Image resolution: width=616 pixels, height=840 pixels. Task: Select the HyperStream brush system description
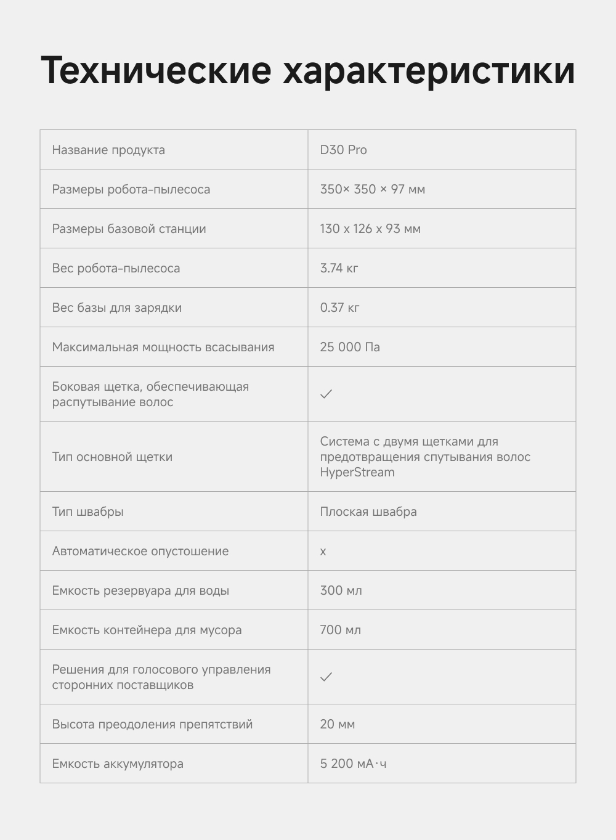point(425,457)
